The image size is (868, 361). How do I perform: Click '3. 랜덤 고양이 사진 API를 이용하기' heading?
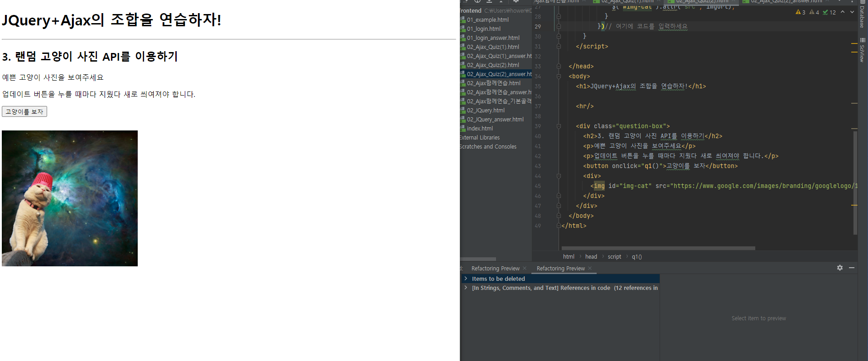(90, 57)
